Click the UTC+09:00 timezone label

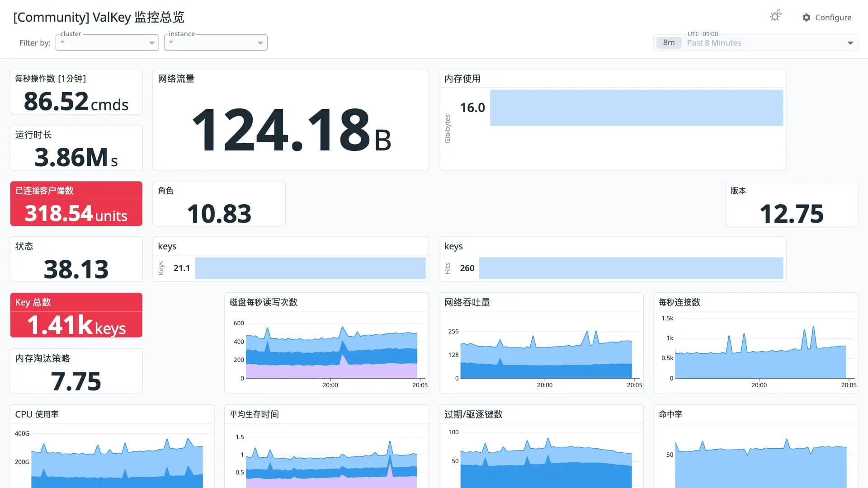click(x=703, y=34)
